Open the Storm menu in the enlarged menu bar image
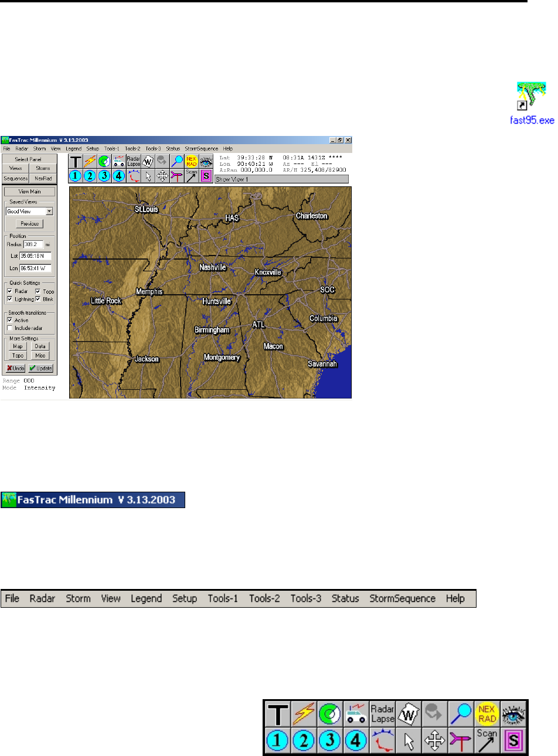The width and height of the screenshot is (558, 756). click(78, 599)
